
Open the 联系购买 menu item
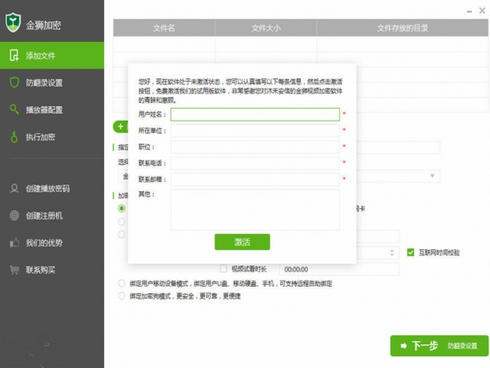point(52,269)
